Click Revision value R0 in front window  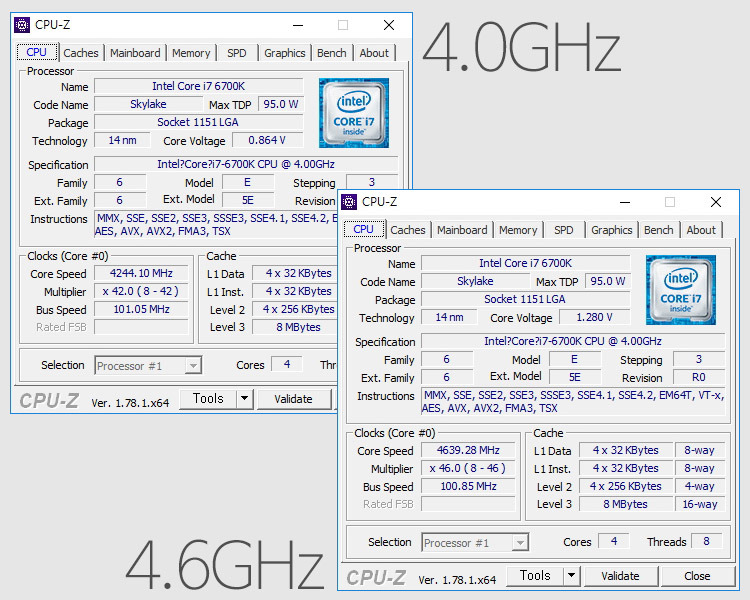[699, 377]
